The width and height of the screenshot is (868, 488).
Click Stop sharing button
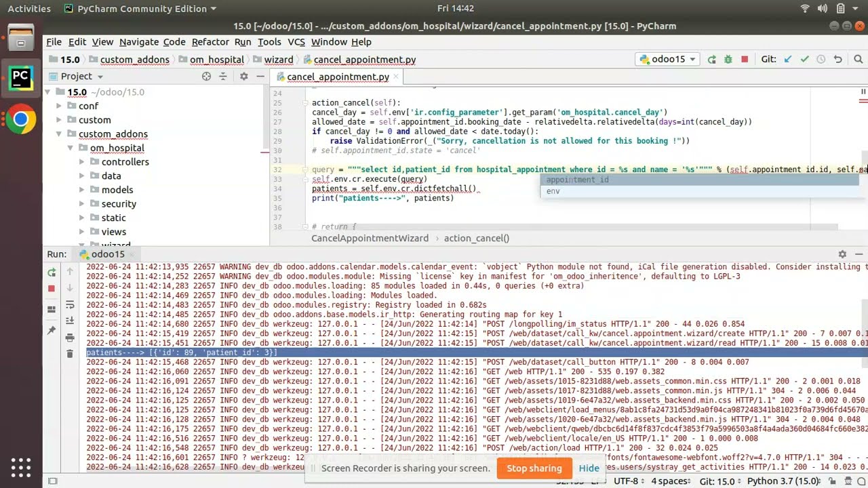534,468
